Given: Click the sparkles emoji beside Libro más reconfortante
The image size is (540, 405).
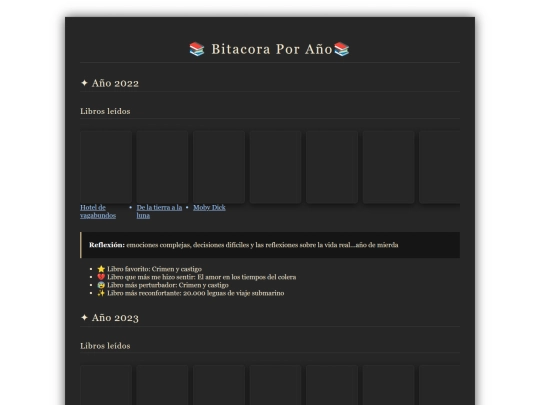Looking at the screenshot, I should [101, 293].
